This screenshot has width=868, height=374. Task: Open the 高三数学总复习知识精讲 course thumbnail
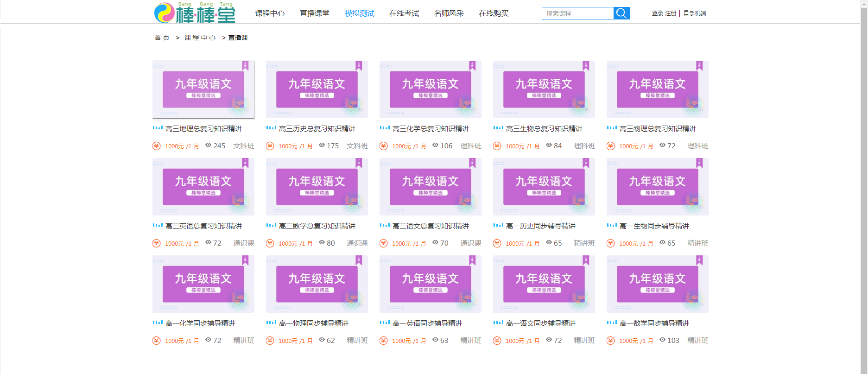[317, 187]
